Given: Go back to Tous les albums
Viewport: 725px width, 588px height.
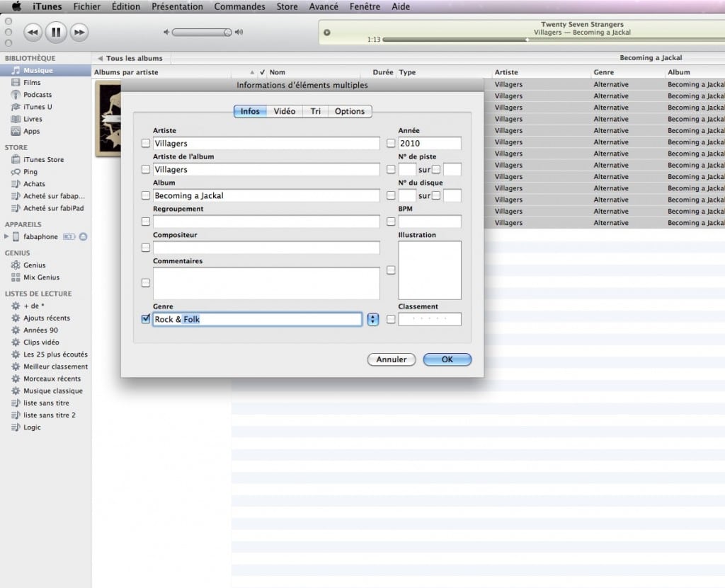Looking at the screenshot, I should click(130, 58).
